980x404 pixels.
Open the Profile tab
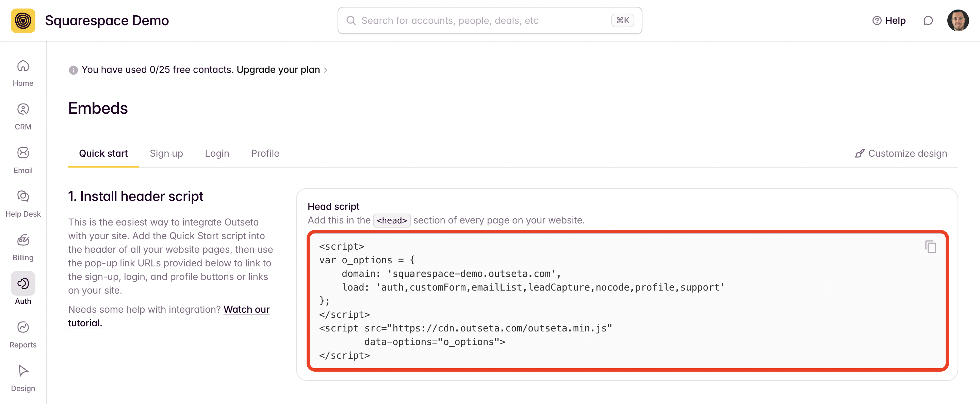(265, 153)
